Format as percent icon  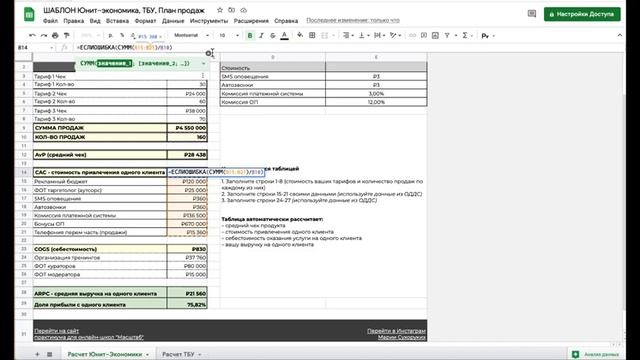[x=122, y=36]
